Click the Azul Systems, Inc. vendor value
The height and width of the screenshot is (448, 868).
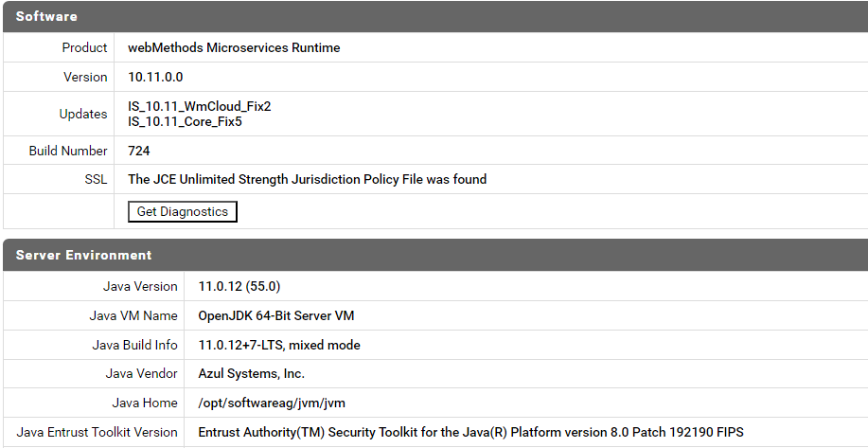pyautogui.click(x=251, y=374)
